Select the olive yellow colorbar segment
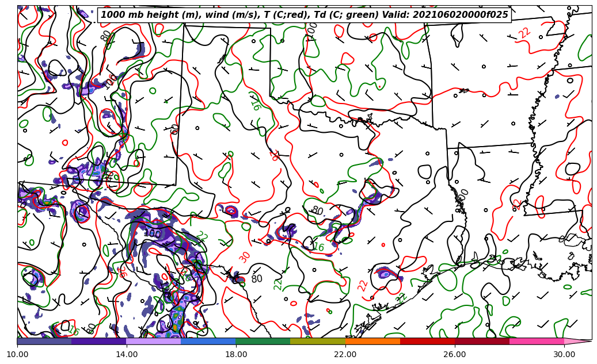Image resolution: width=597 pixels, height=364 pixels. click(x=318, y=341)
